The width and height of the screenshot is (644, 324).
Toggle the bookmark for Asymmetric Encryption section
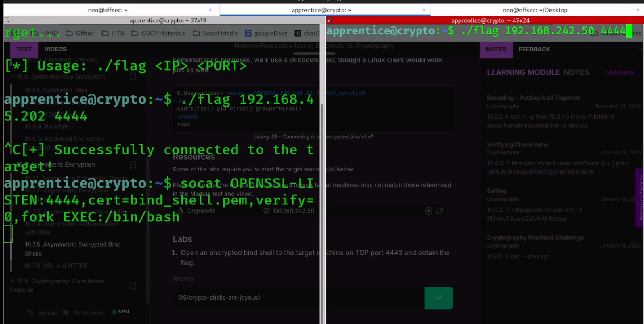pyautogui.click(x=133, y=165)
